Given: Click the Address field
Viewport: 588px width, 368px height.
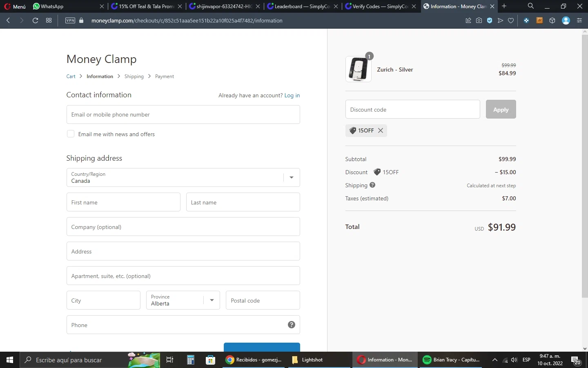Looking at the screenshot, I should pyautogui.click(x=183, y=251).
